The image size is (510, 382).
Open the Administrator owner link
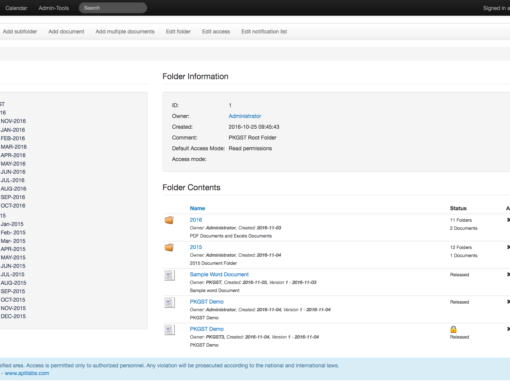point(245,116)
